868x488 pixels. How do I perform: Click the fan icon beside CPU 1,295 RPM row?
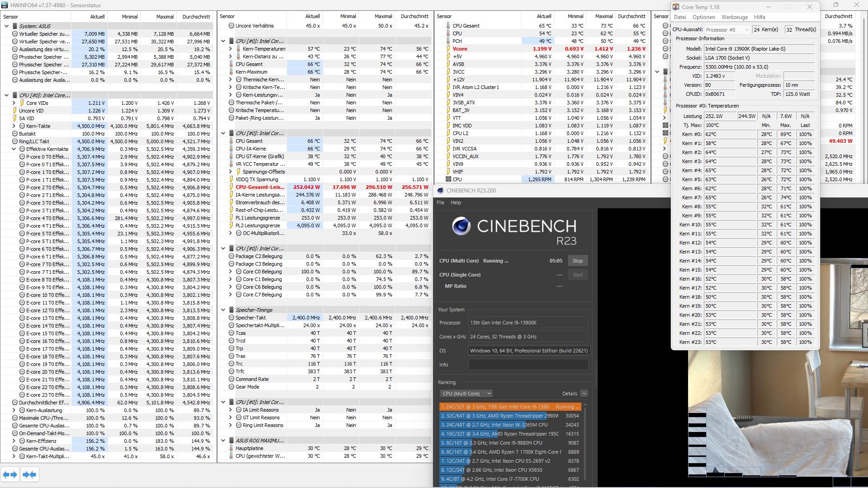tap(448, 179)
